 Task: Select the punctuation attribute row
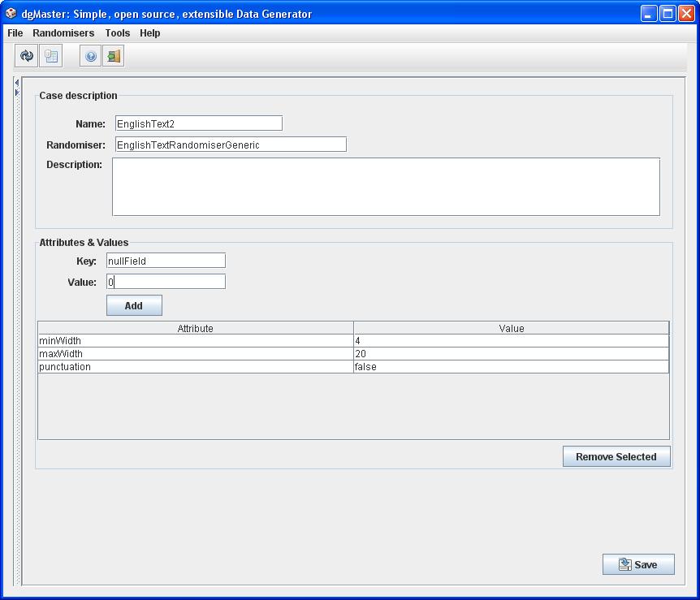[195, 367]
